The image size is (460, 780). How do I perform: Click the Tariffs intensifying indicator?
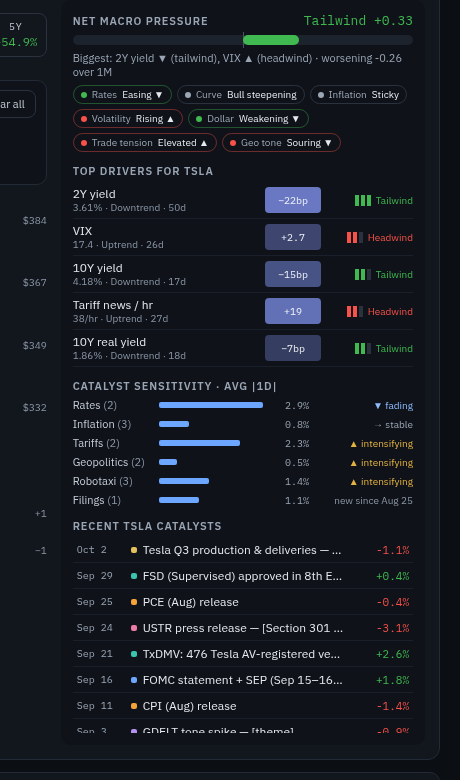[x=381, y=444]
